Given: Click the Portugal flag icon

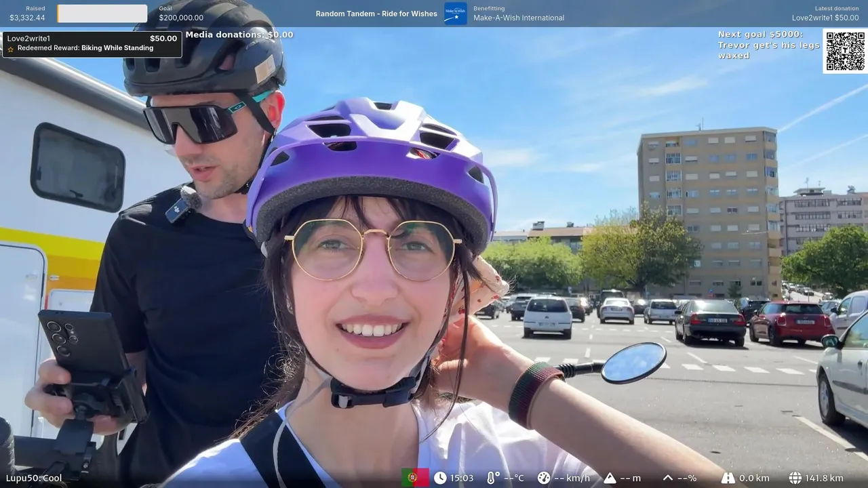Looking at the screenshot, I should click(x=415, y=478).
